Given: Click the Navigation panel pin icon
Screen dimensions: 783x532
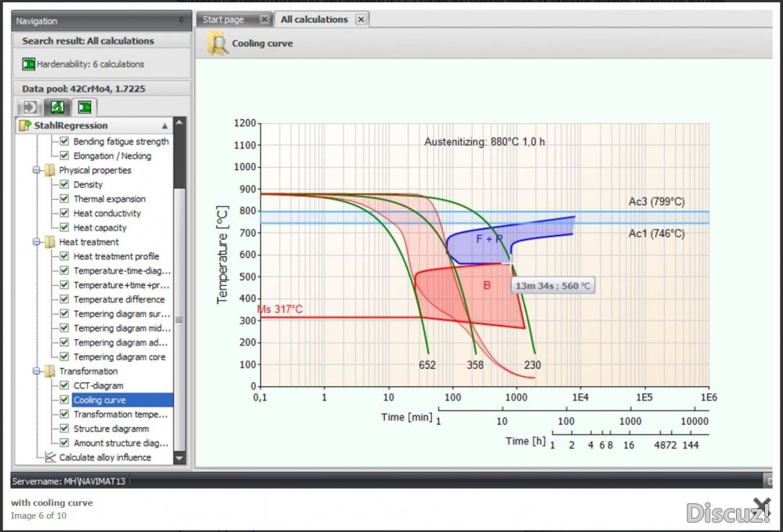Looking at the screenshot, I should tap(181, 20).
